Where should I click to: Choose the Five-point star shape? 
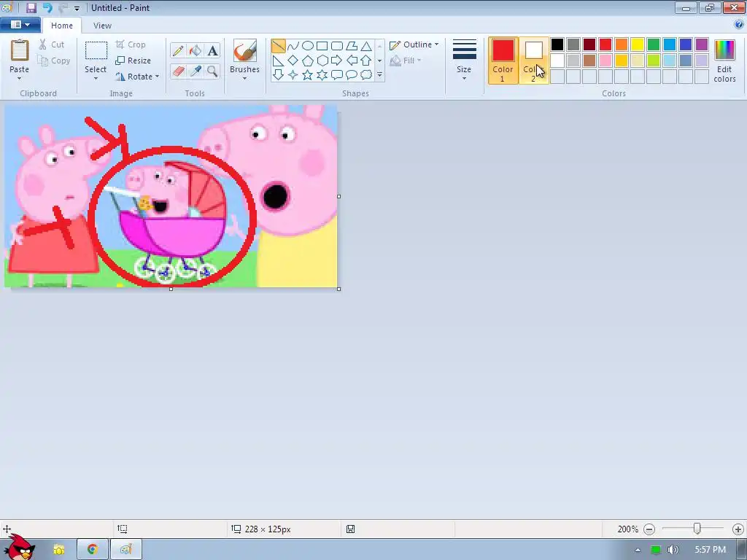(308, 75)
